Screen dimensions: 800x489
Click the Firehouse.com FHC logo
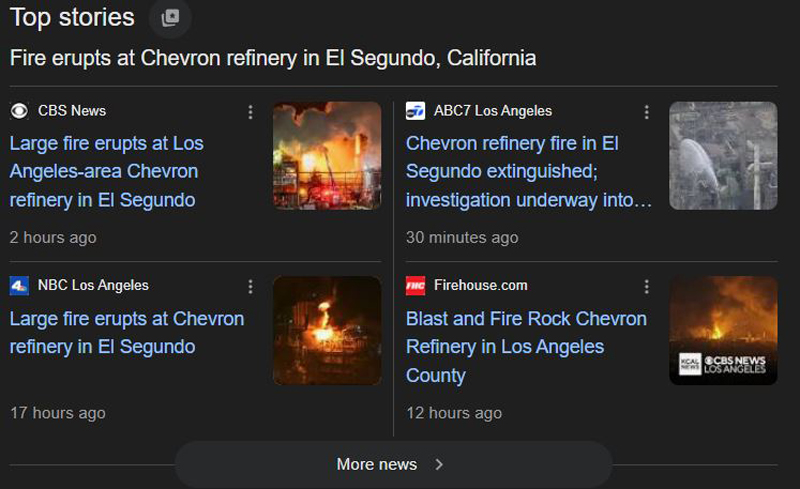[x=415, y=286]
